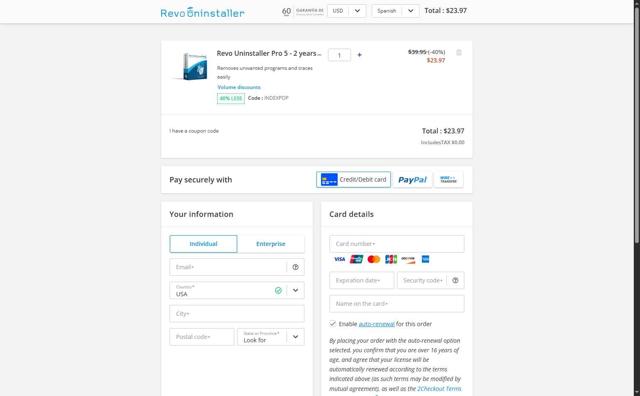The width and height of the screenshot is (640, 396).
Task: Open the USD currency dropdown
Action: pyautogui.click(x=347, y=11)
